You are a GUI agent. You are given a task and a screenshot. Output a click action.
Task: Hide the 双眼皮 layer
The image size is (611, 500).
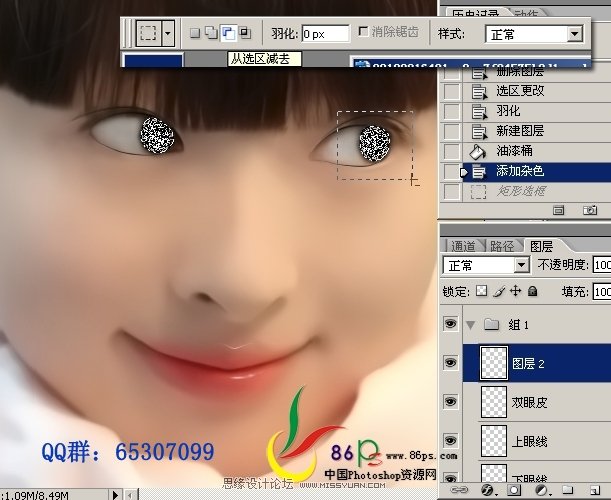pos(450,401)
